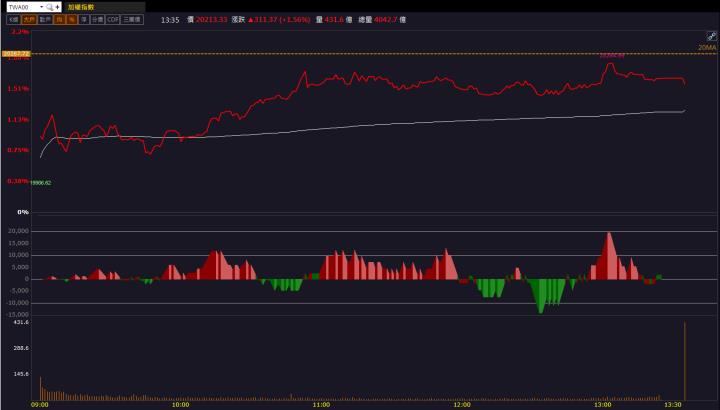Screen dimensions: 720x410
Task: Toggle the 均 average line button
Action: pos(60,19)
